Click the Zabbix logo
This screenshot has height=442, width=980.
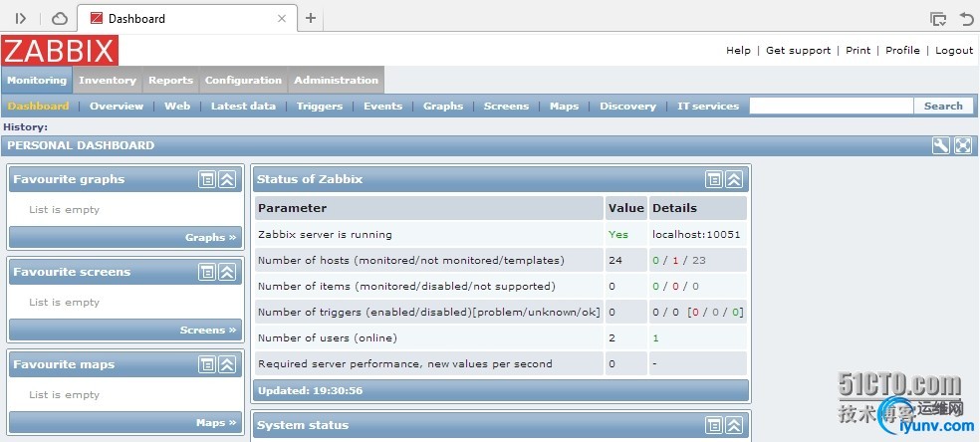[60, 51]
